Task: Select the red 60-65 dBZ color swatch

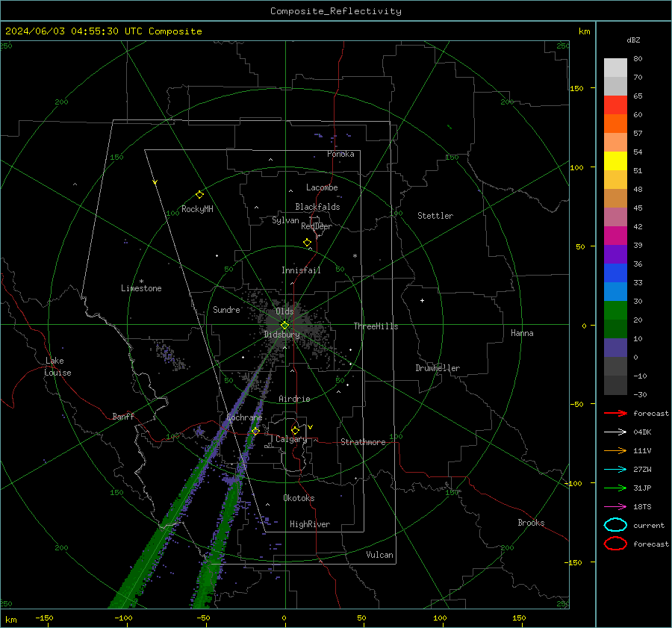Action: (615, 105)
